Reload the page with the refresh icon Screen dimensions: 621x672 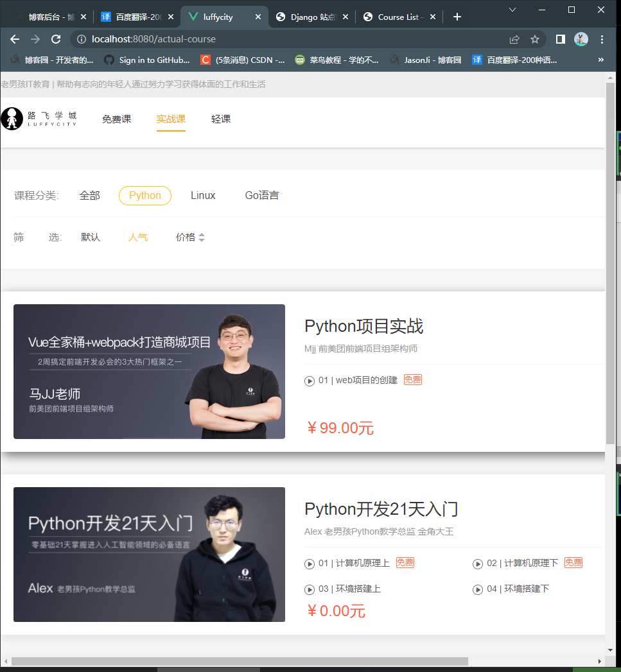pyautogui.click(x=56, y=39)
